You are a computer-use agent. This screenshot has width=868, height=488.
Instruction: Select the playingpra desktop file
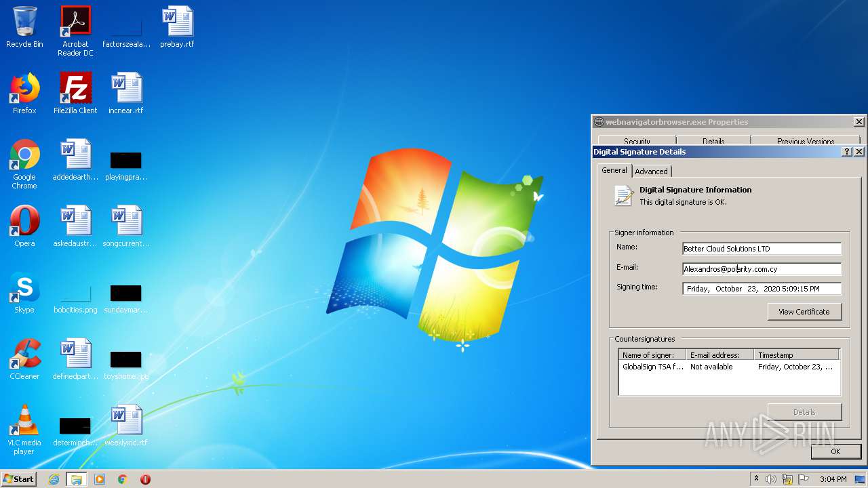(x=126, y=166)
